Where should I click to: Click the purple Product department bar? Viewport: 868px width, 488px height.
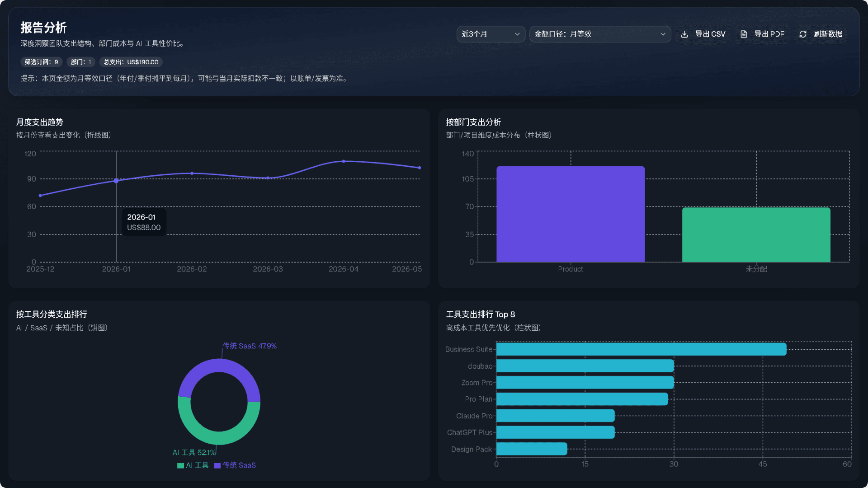(x=571, y=214)
